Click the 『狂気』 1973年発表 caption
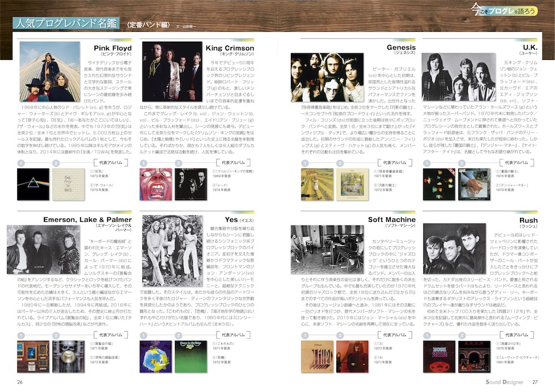555x392 pixels. [x=99, y=174]
